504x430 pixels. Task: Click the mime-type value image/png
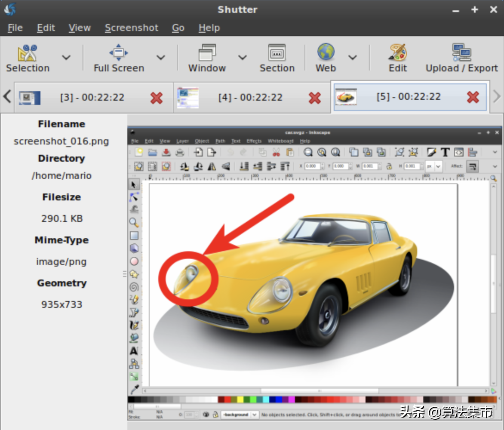tap(61, 261)
